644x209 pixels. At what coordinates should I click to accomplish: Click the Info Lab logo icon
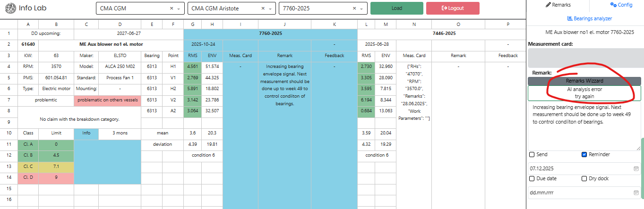[9, 8]
